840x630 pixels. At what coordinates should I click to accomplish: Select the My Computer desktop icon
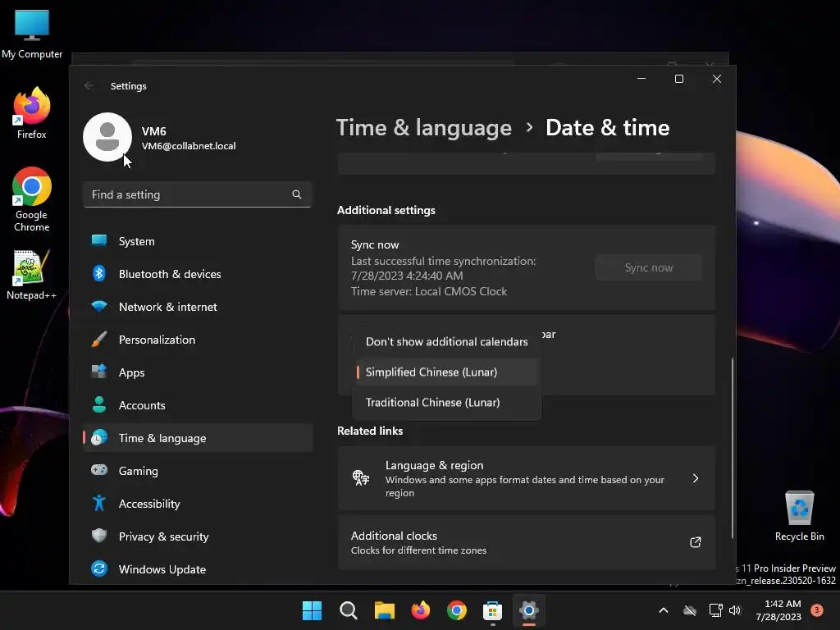point(32,34)
